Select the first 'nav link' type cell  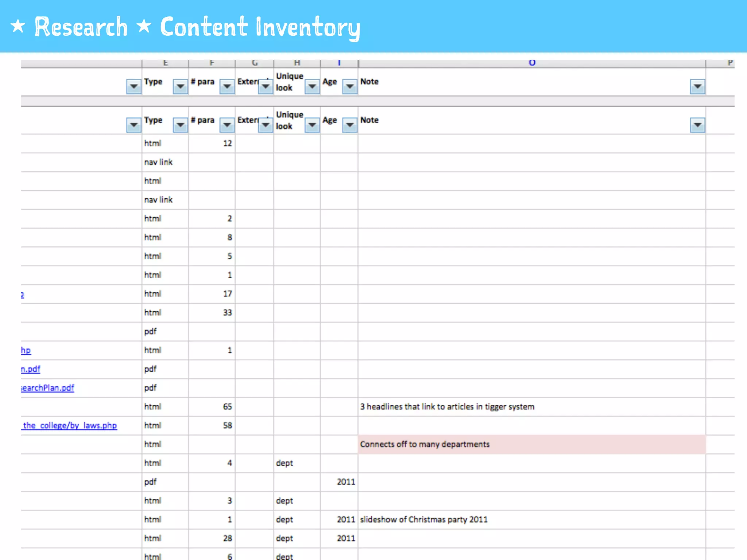pos(165,162)
